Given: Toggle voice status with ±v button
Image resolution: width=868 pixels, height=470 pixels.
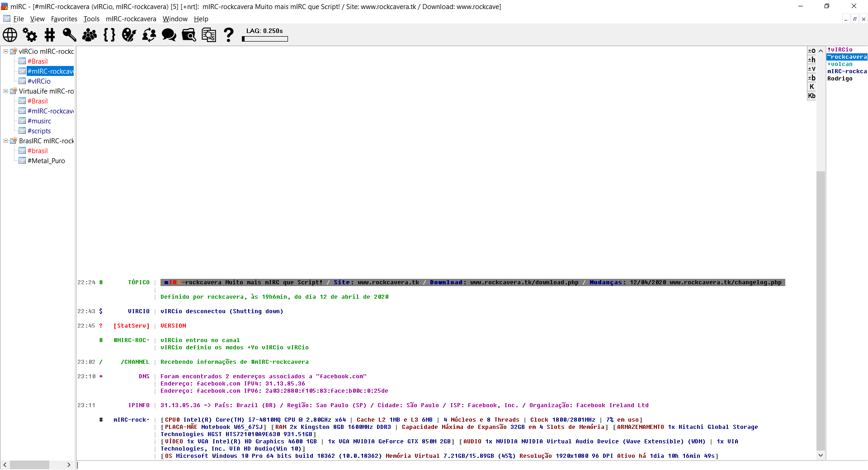Looking at the screenshot, I should (x=811, y=69).
